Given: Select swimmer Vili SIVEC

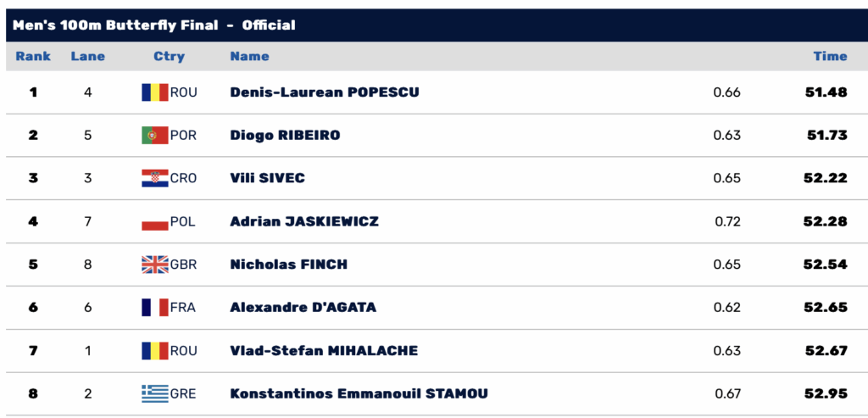Looking at the screenshot, I should (x=267, y=179).
